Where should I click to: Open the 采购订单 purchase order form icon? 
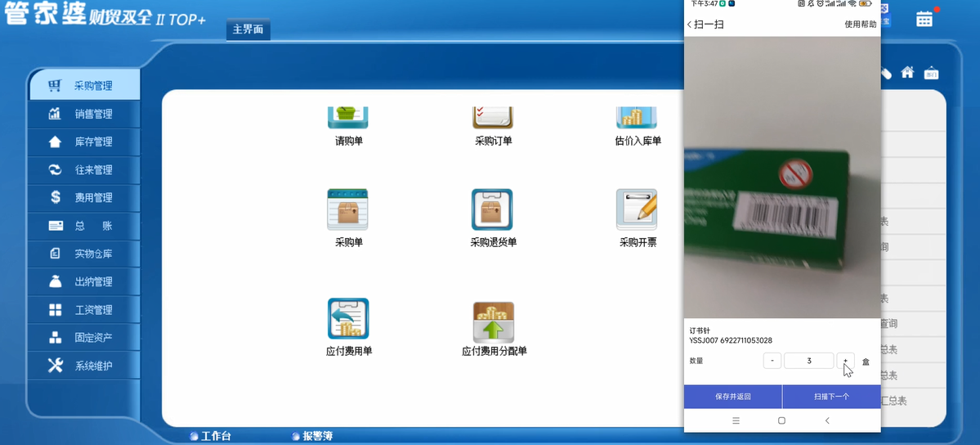(x=493, y=119)
